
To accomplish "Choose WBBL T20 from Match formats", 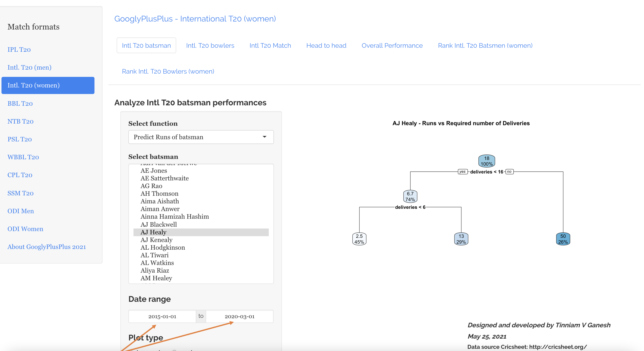I will point(23,157).
